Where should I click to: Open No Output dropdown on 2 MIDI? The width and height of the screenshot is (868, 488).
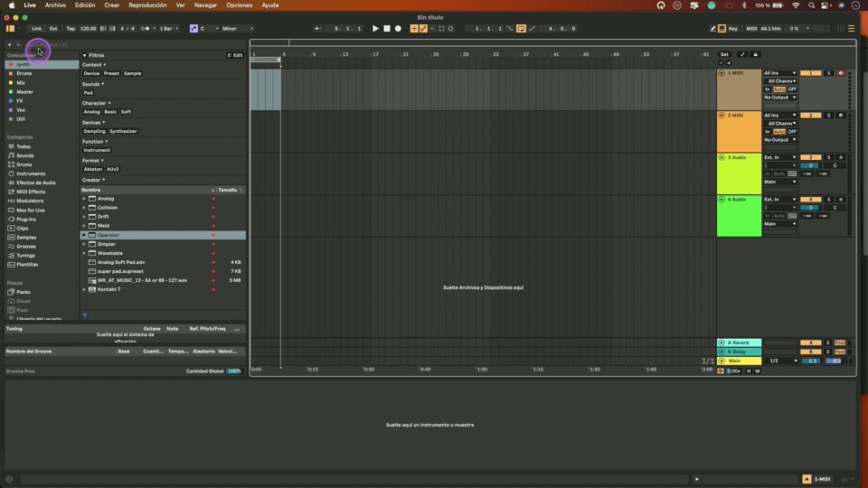coord(780,140)
